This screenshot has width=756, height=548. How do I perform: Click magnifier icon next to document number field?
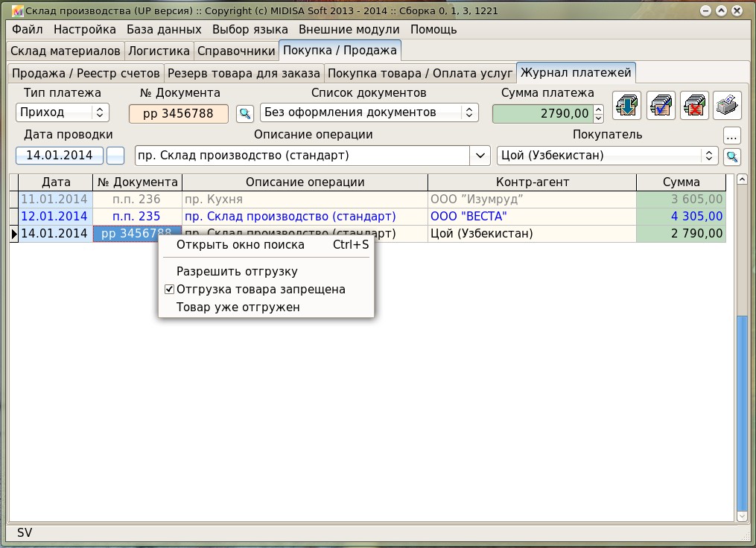(244, 113)
